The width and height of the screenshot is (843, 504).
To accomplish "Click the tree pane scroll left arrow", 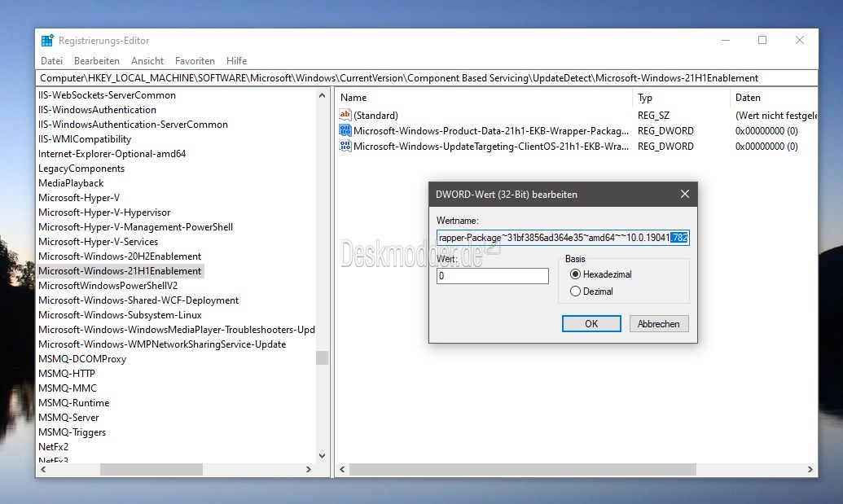I will (43, 470).
